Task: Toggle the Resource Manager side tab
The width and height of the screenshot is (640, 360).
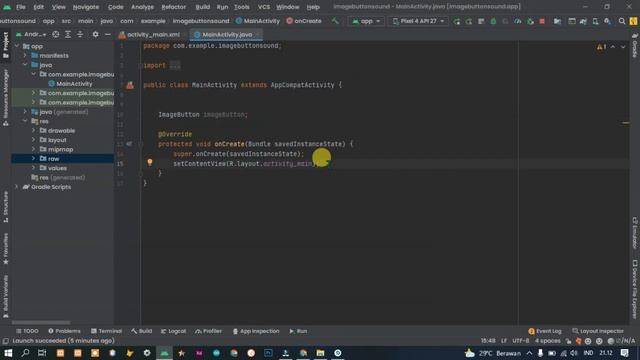Action: point(5,97)
